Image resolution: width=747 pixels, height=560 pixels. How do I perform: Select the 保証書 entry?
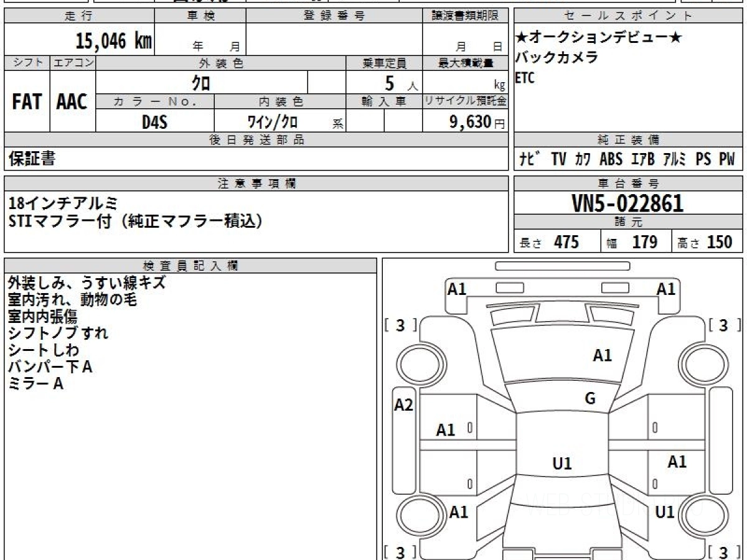tap(32, 159)
